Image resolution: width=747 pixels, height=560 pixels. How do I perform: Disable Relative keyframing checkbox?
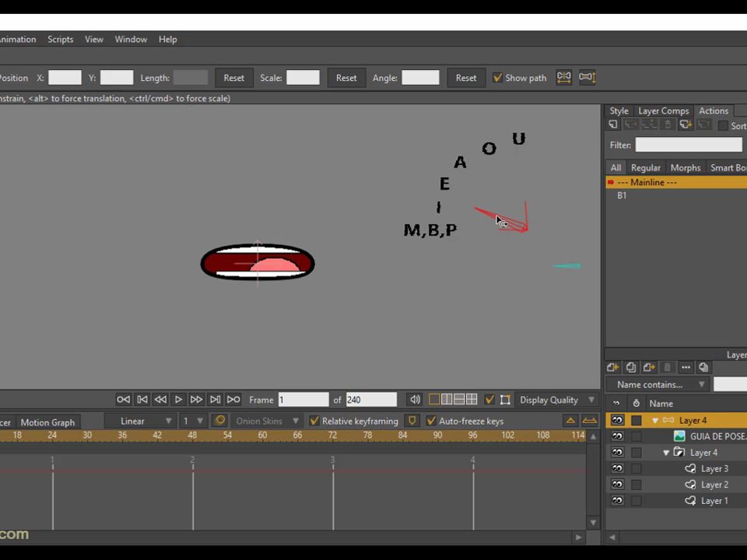click(314, 421)
